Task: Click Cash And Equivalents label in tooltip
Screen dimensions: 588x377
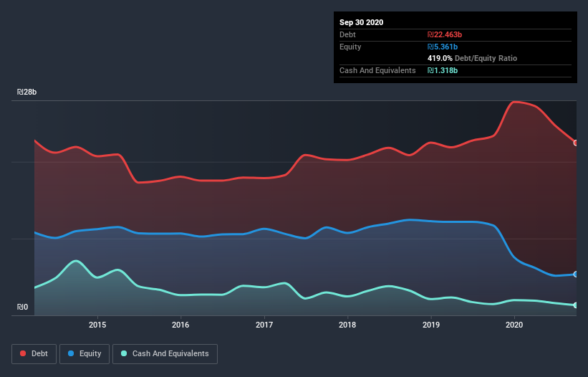Action: tap(377, 70)
